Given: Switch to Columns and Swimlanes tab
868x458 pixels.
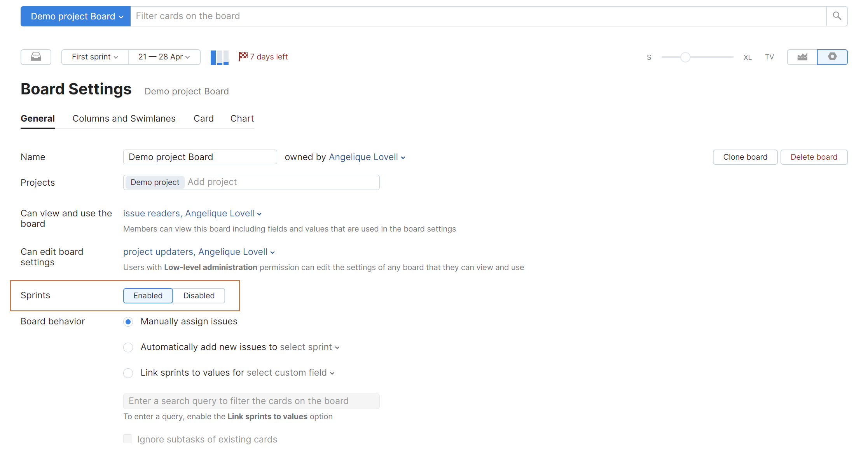Looking at the screenshot, I should (124, 118).
